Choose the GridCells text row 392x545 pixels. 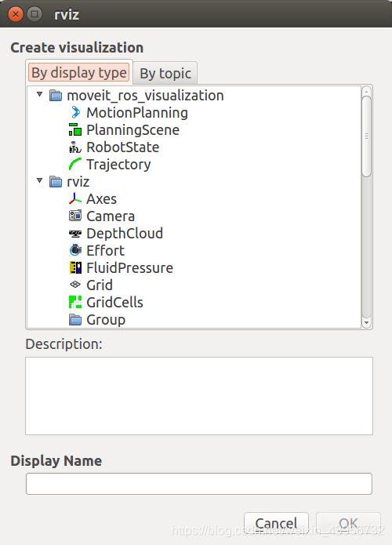tap(114, 303)
